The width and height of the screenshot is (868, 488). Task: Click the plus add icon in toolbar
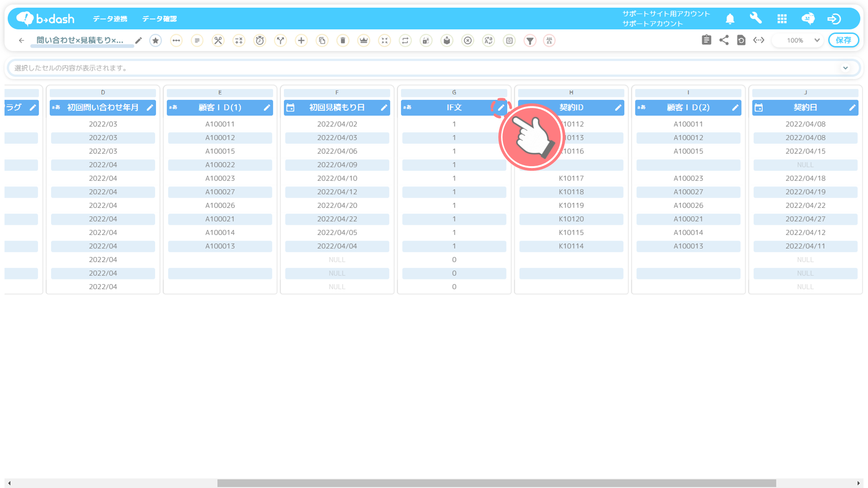tap(301, 40)
